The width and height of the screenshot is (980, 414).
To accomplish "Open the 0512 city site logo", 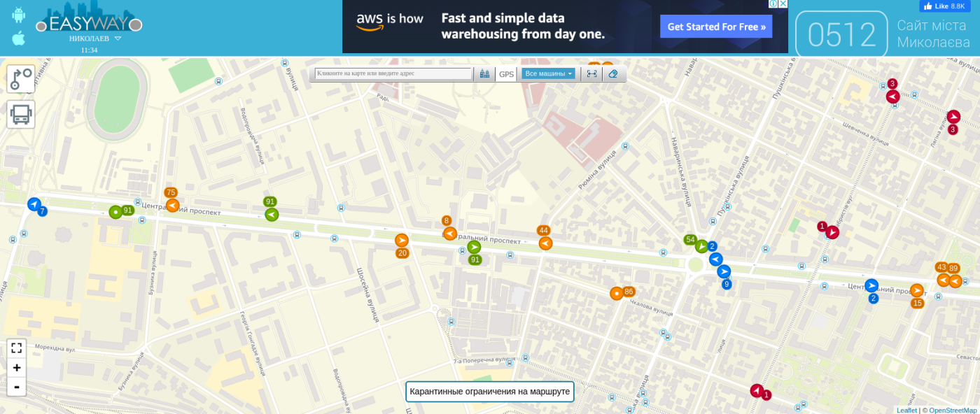I will [841, 34].
